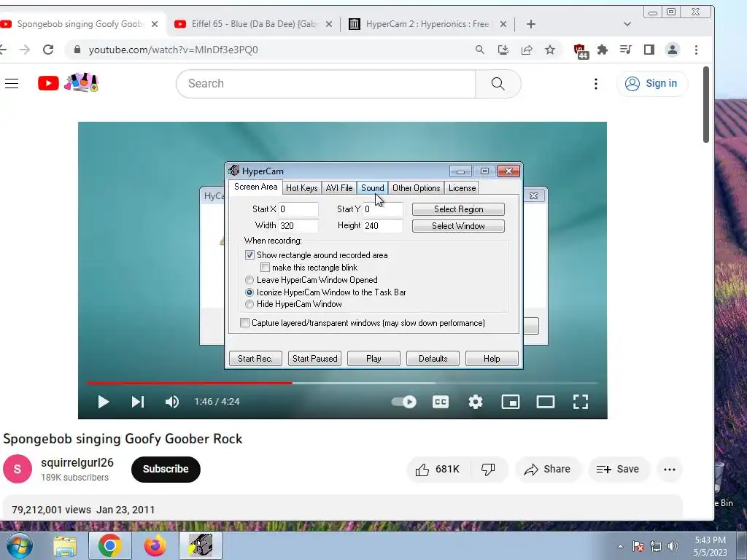Focus the YouTube search field
Viewport: 747px width, 560px height.
pyautogui.click(x=326, y=84)
